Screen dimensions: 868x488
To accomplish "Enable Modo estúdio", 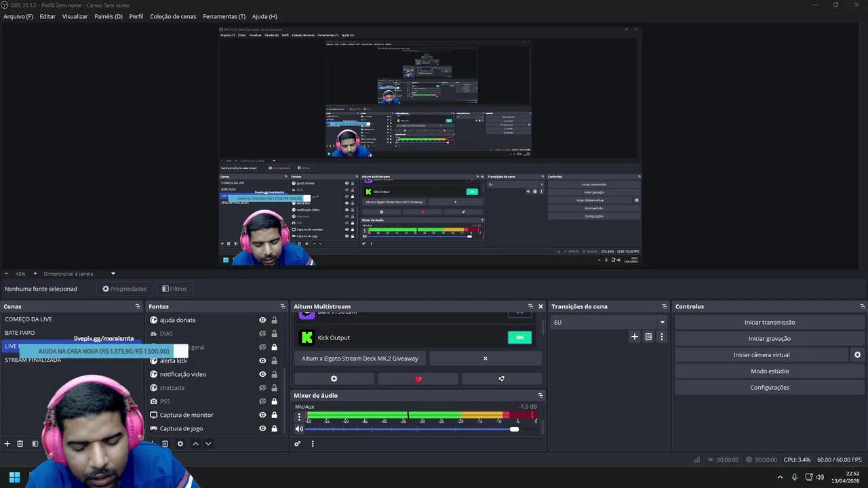I will click(770, 371).
